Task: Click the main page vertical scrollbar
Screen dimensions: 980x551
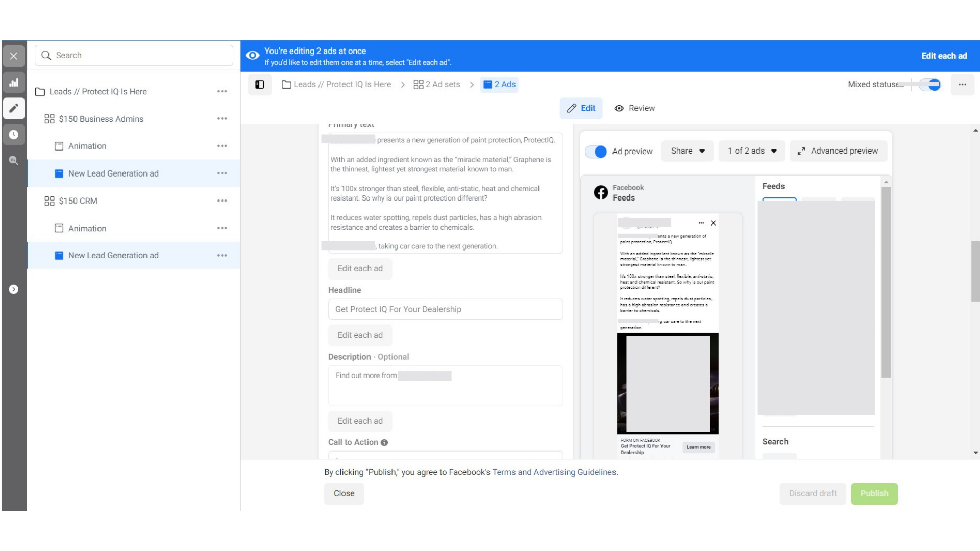Action: pyautogui.click(x=975, y=271)
